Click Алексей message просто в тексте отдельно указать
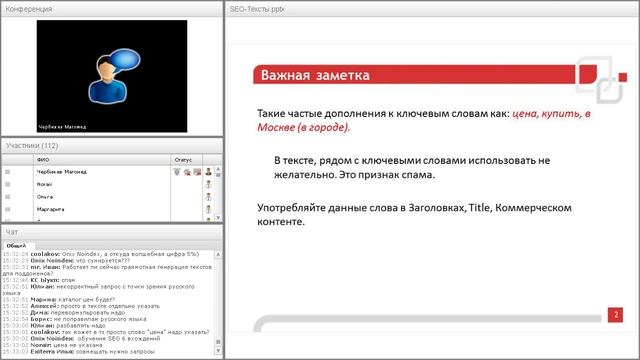This screenshot has width=640, height=360. tap(81, 306)
